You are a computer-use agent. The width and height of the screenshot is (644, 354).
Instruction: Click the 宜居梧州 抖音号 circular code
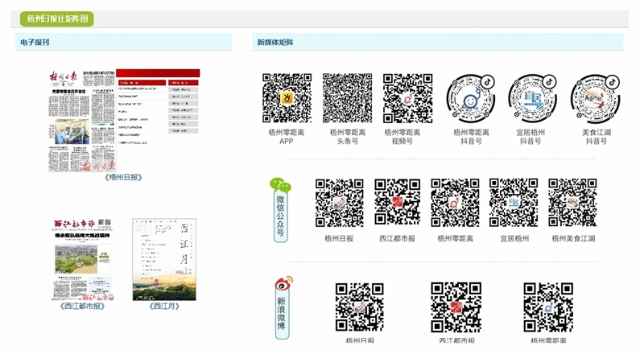(530, 98)
